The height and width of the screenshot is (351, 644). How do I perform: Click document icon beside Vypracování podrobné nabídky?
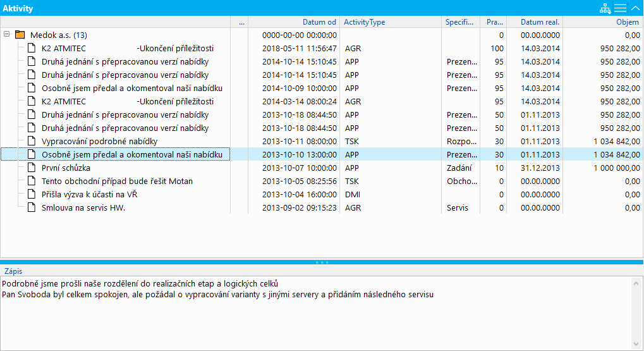point(32,142)
